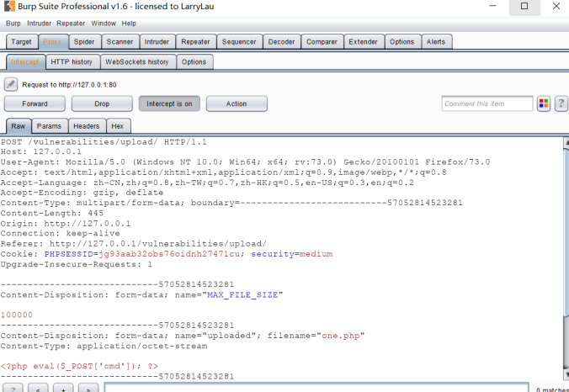Switch to the Sequencer tab
Viewport: 569px width, 392px height.
[x=239, y=42]
